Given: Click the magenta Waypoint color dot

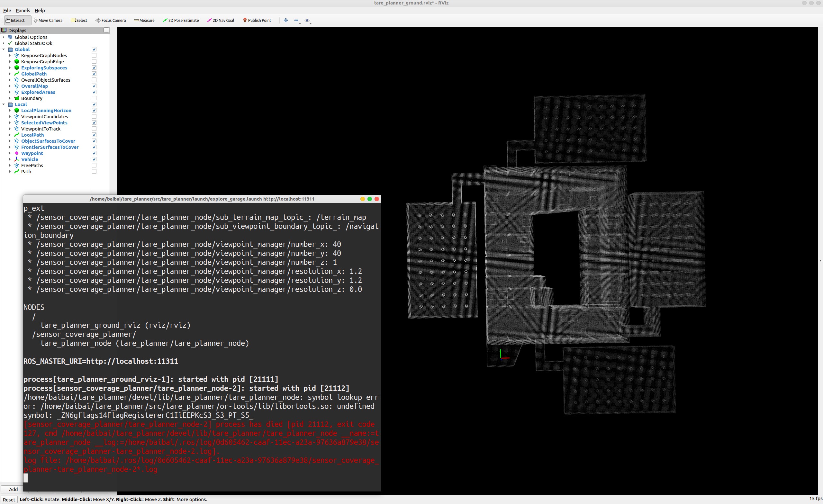Looking at the screenshot, I should pyautogui.click(x=17, y=153).
